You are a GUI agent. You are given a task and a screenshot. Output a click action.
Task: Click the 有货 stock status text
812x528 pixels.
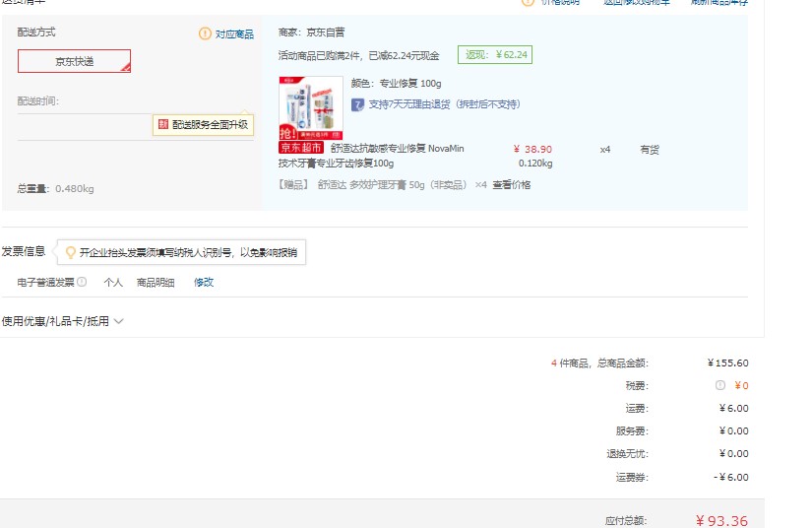point(650,150)
